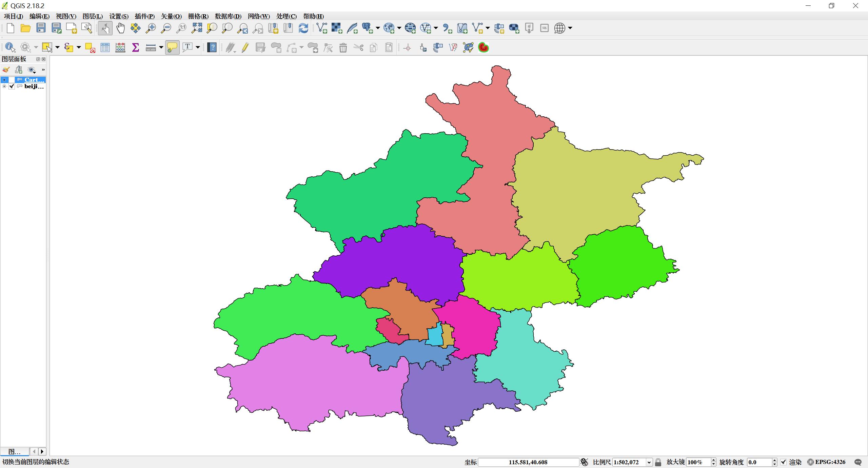Zoom to full extent with arrows magnifier
This screenshot has width=868, height=468.
(197, 28)
